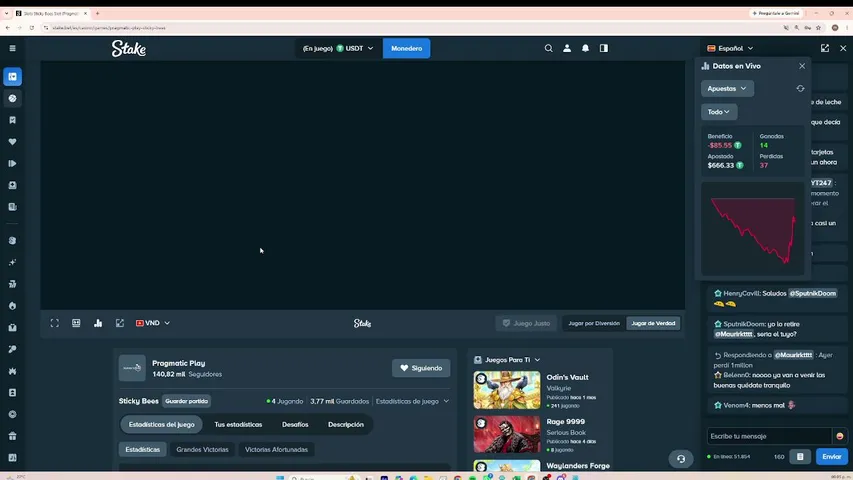This screenshot has height=480, width=853.
Task: Reload the page with the browser refresh button
Action: [32, 28]
